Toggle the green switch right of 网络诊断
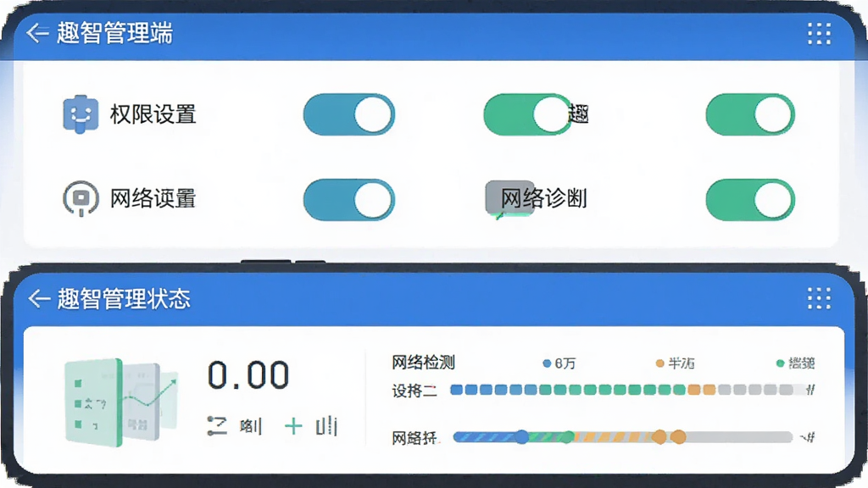The image size is (868, 488). (x=750, y=199)
